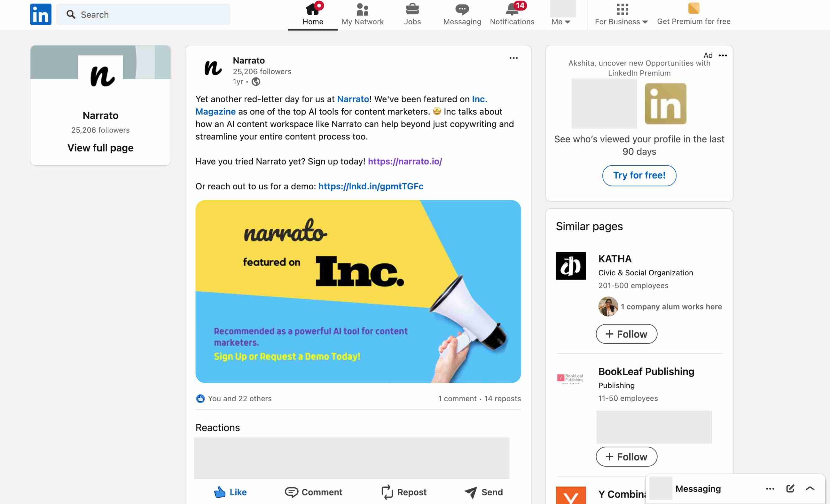Screen dimensions: 830x504
Task: Open My Network section
Action: click(362, 14)
